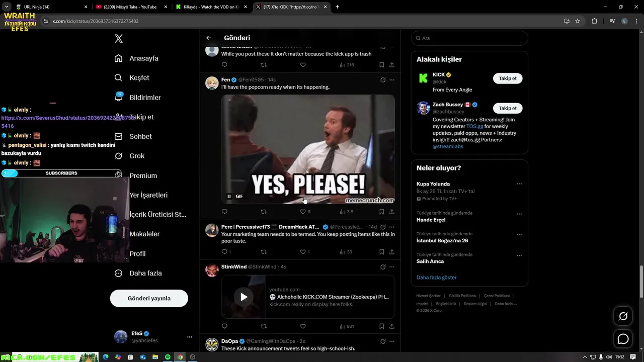Screen dimensions: 644x362
Task: Open Gizlilik Politikası footer link
Action: 462,296
